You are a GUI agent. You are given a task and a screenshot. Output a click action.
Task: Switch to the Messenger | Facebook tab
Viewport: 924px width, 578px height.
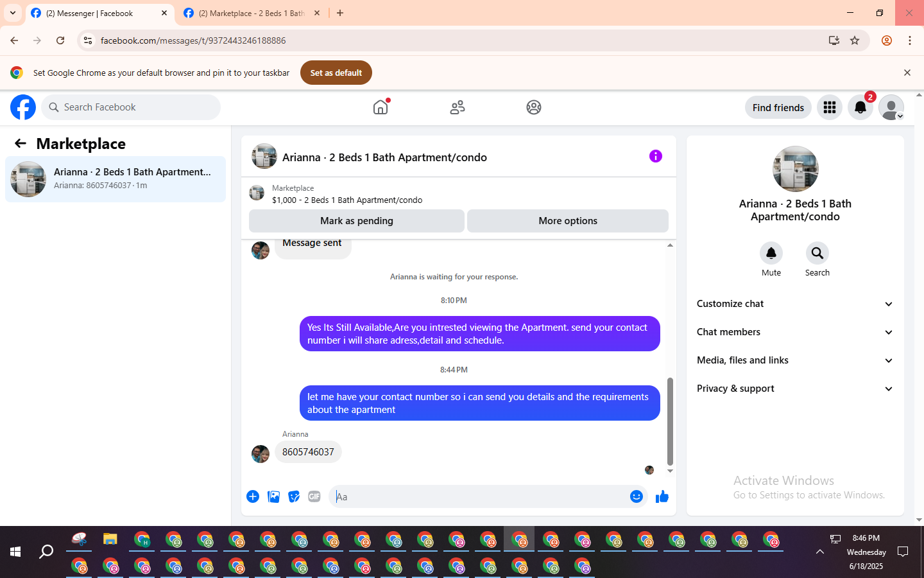(x=99, y=13)
